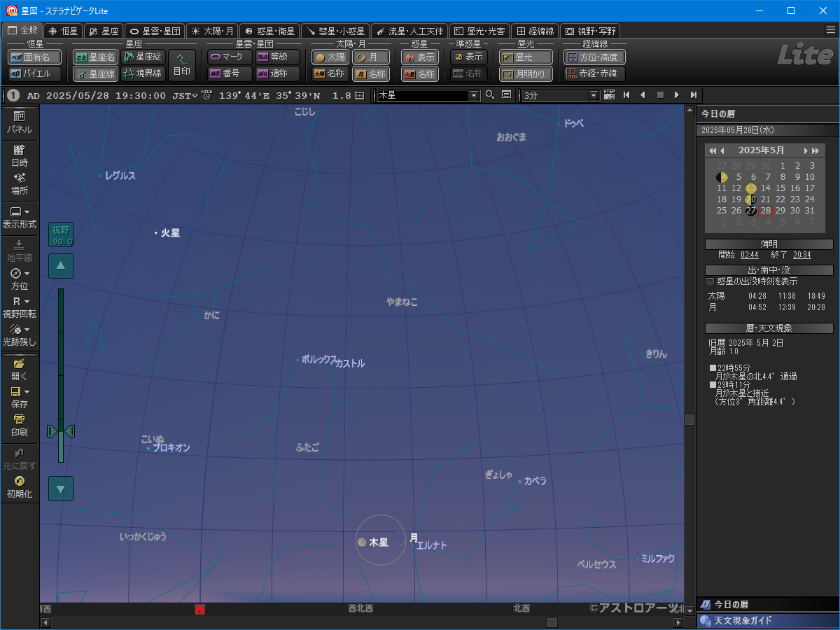840x630 pixels.
Task: Toggle 境界線 constellation boundaries
Action: [143, 73]
